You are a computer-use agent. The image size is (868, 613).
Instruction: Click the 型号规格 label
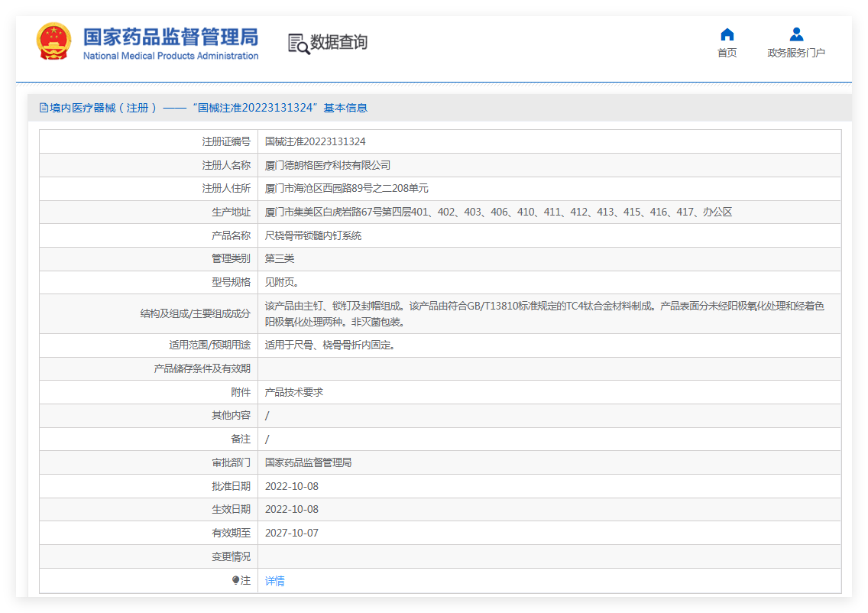(x=231, y=282)
